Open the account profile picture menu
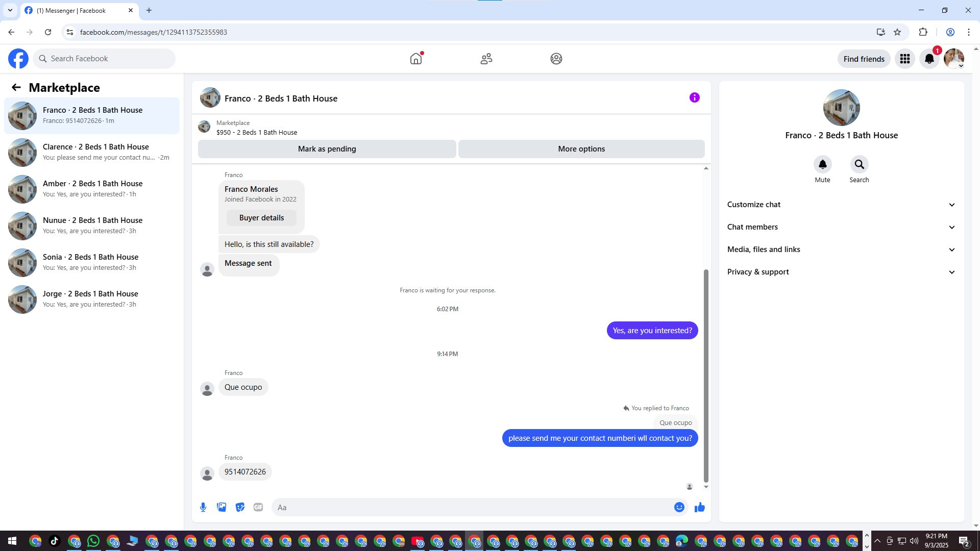980x551 pixels. pyautogui.click(x=954, y=59)
